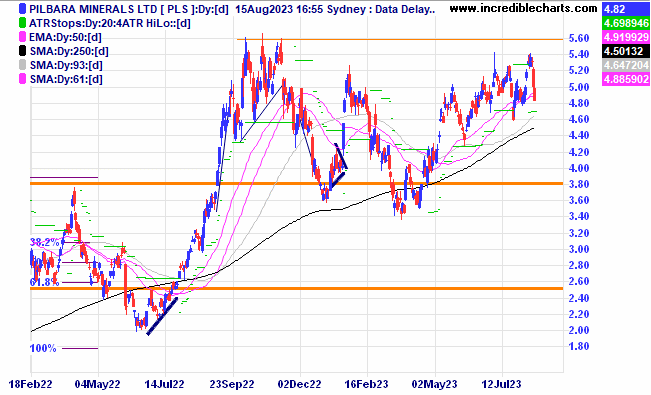This screenshot has height=395, width=651.
Task: Click the 4.82 last price value box
Action: (625, 9)
